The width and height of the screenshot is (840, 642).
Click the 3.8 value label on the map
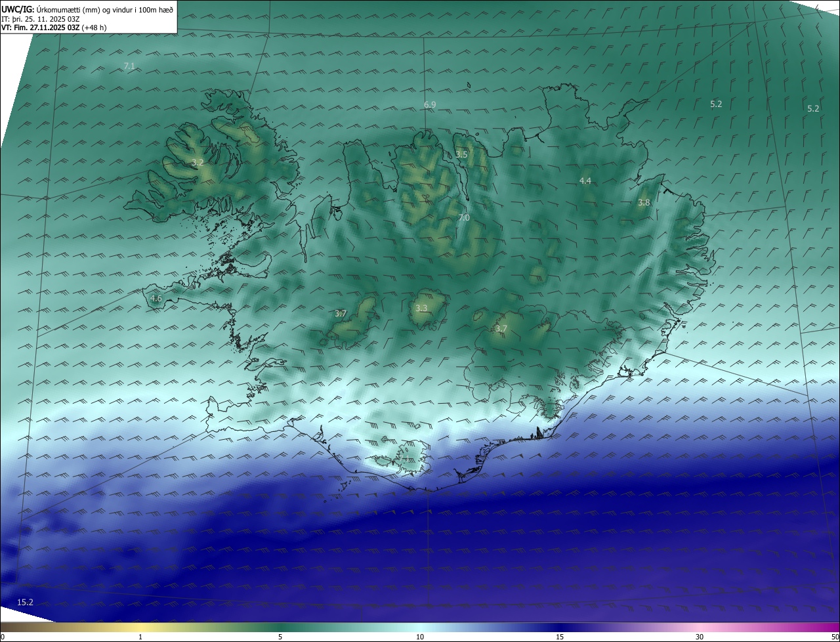(x=644, y=203)
